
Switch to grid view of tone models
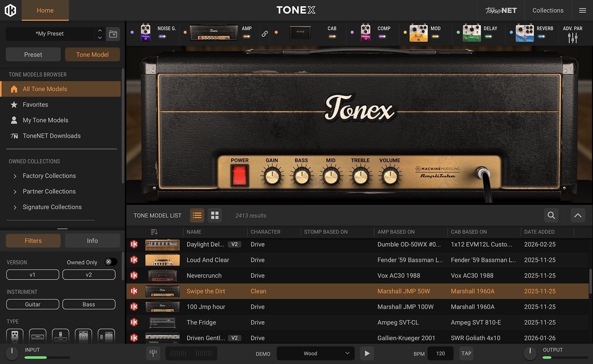215,215
